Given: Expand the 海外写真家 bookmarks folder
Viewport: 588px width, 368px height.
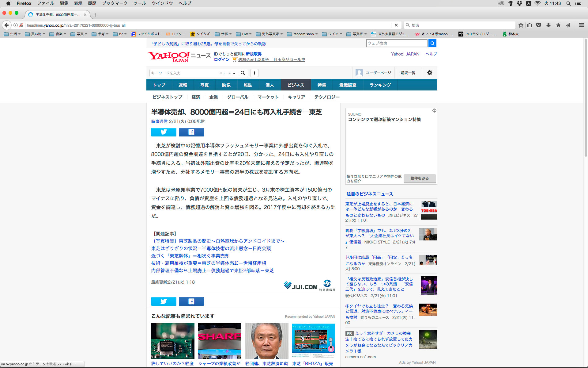Looking at the screenshot, I should point(269,34).
